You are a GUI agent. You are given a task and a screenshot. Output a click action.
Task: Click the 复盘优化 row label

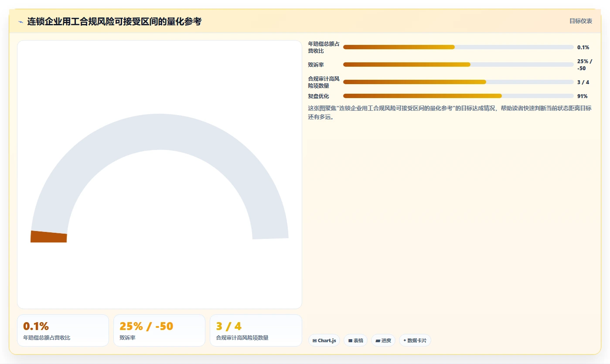click(319, 96)
